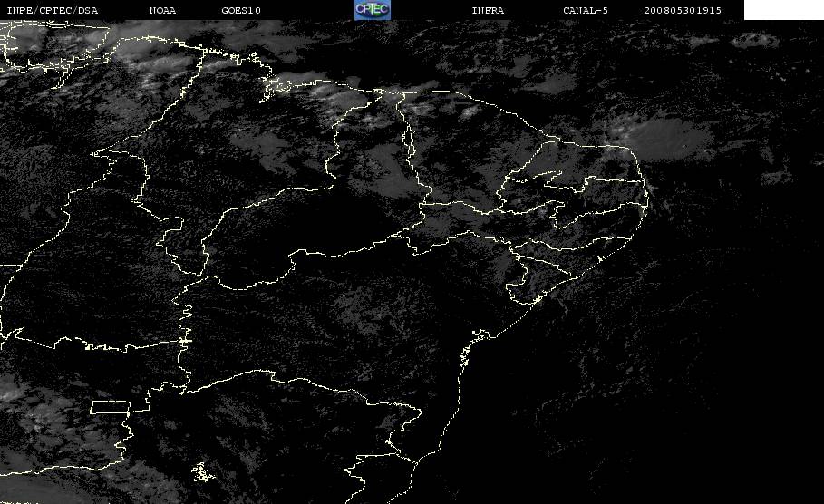
Task: Click the INFRA label in header
Action: tap(488, 10)
